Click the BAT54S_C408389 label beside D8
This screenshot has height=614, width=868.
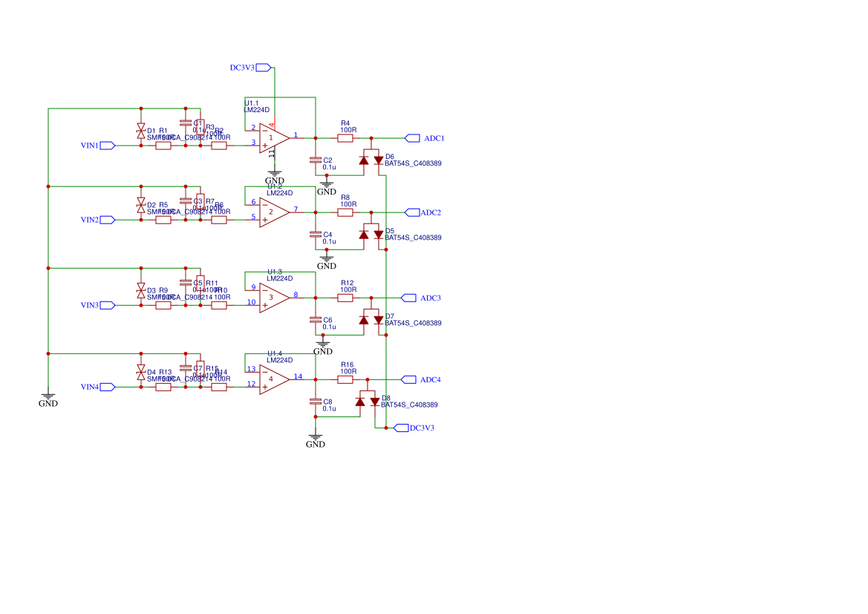click(409, 405)
